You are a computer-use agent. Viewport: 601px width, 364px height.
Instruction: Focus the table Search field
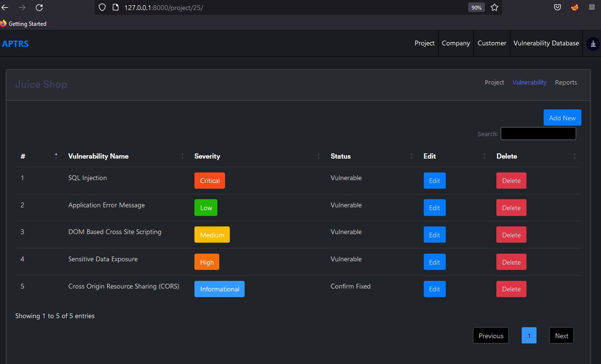click(x=538, y=134)
